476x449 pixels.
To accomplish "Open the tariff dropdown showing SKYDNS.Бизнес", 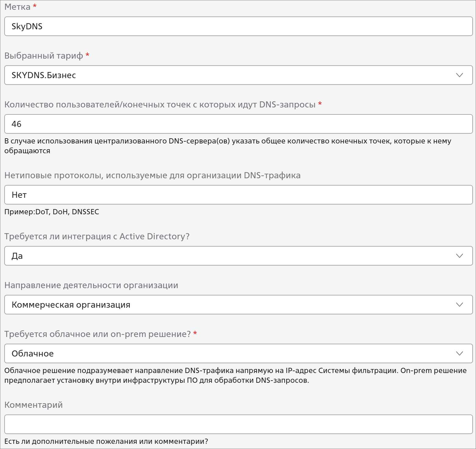I will pyautogui.click(x=238, y=75).
